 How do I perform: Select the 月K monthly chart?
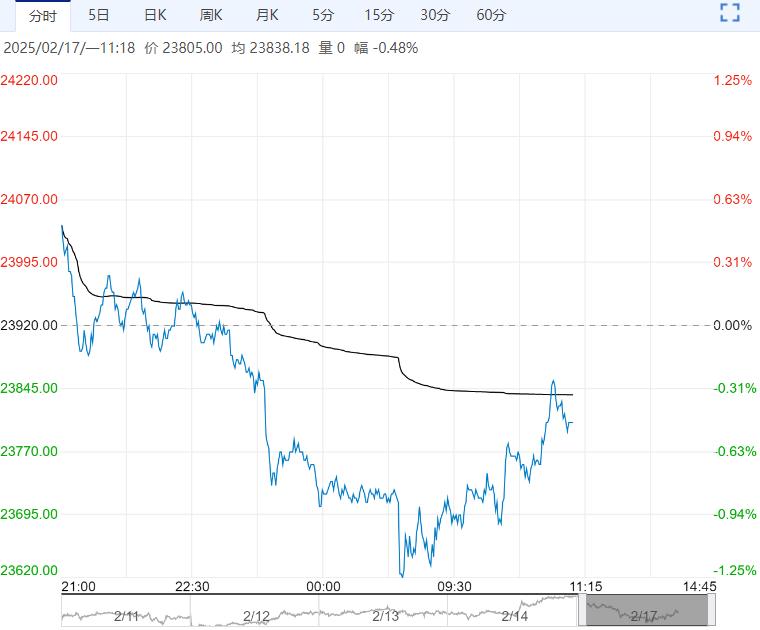point(267,15)
